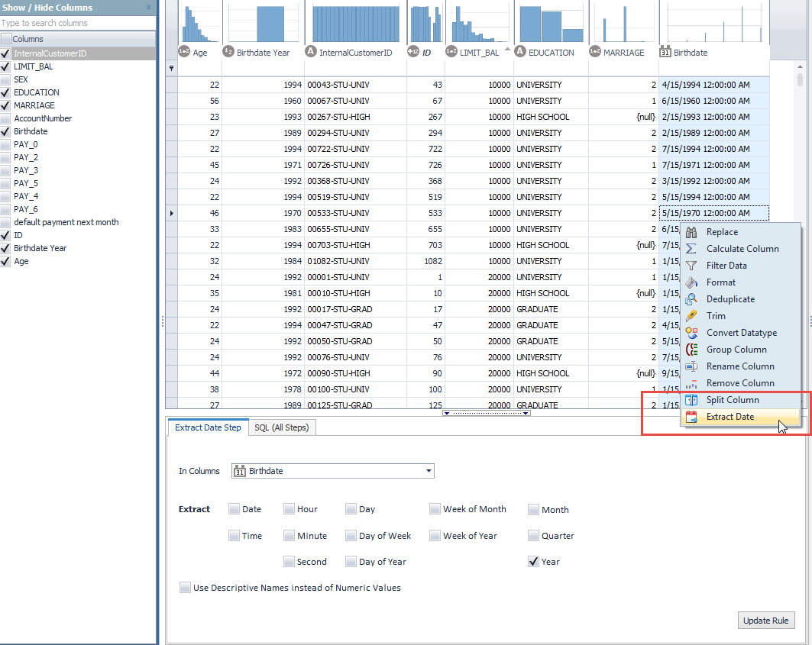The image size is (812, 645).
Task: Click the Format paint bucket icon
Action: 691,282
